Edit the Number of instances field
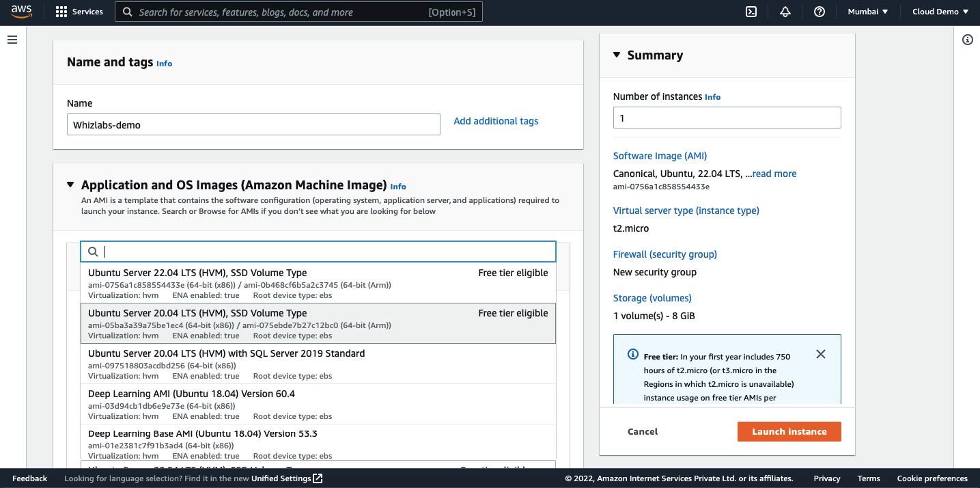Image resolution: width=980 pixels, height=488 pixels. tap(727, 118)
